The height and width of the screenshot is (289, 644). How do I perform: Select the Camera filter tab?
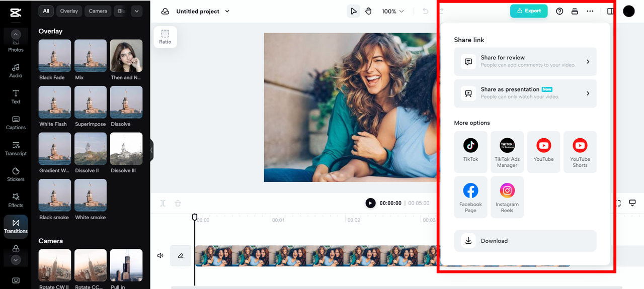click(x=98, y=11)
